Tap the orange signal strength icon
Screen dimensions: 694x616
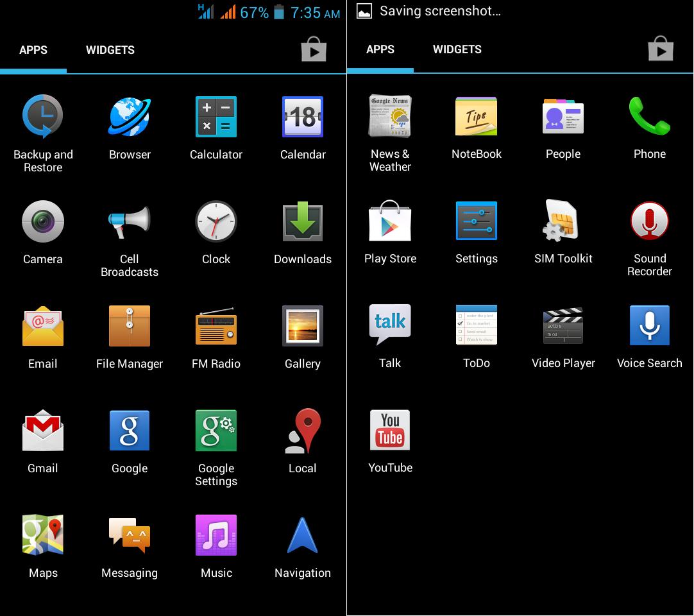pyautogui.click(x=228, y=12)
